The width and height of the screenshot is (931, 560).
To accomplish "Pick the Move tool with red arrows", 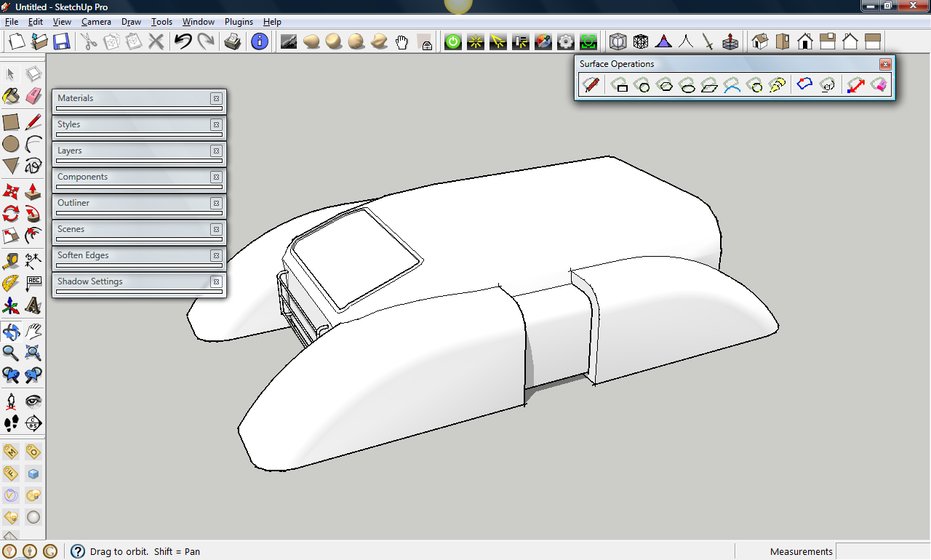I will click(x=11, y=192).
